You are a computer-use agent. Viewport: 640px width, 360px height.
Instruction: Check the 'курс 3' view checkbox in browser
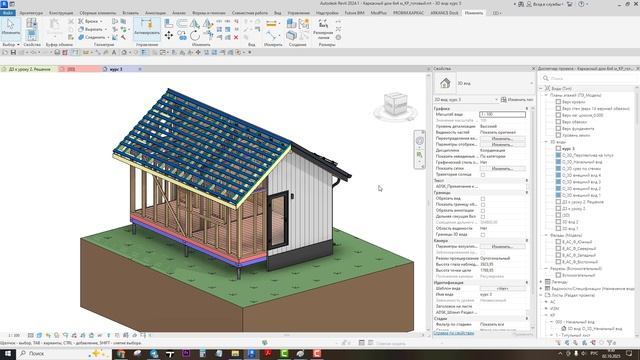(558, 149)
